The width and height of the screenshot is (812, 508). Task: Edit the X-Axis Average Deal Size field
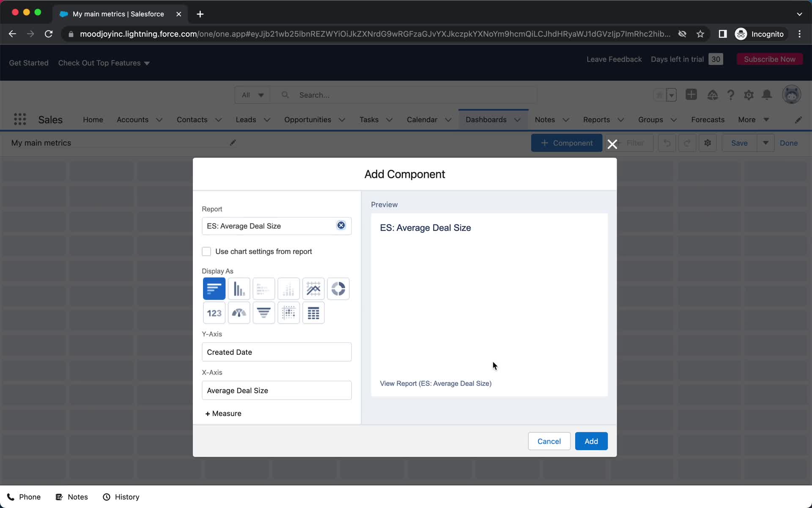click(277, 390)
